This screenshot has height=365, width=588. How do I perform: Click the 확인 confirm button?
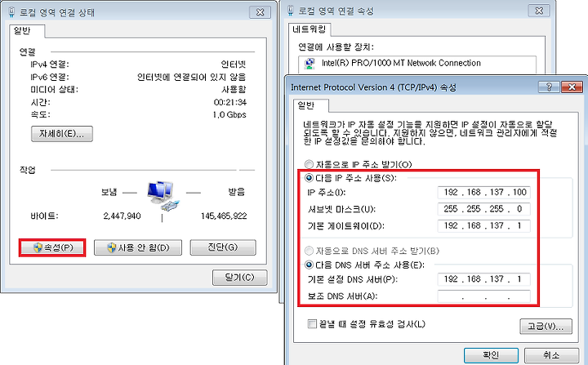pyautogui.click(x=491, y=355)
